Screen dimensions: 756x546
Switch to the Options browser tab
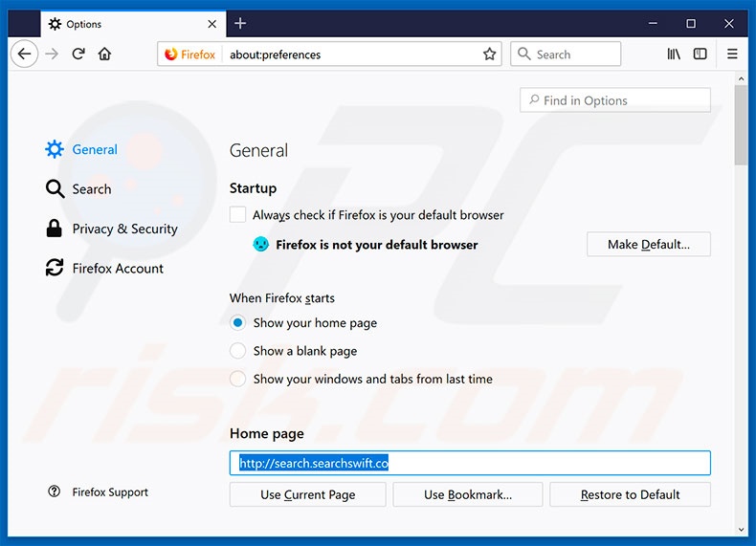click(x=133, y=24)
